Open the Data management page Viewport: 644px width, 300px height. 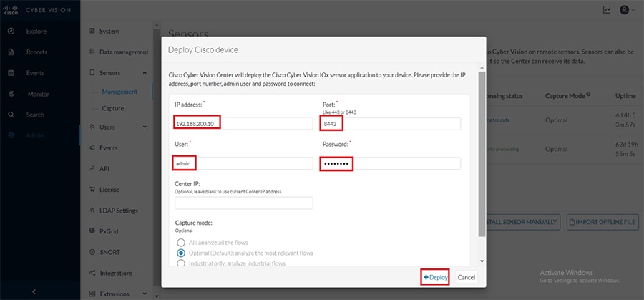(124, 52)
